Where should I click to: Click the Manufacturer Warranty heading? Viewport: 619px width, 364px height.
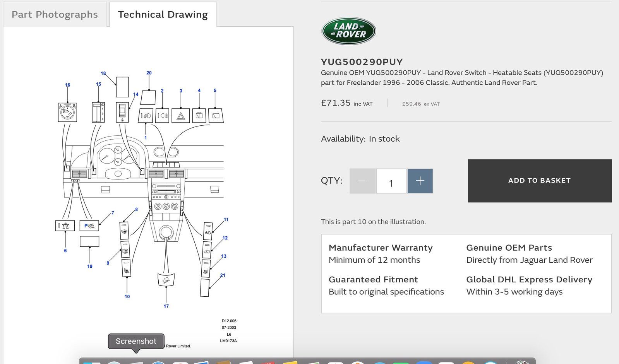click(381, 248)
